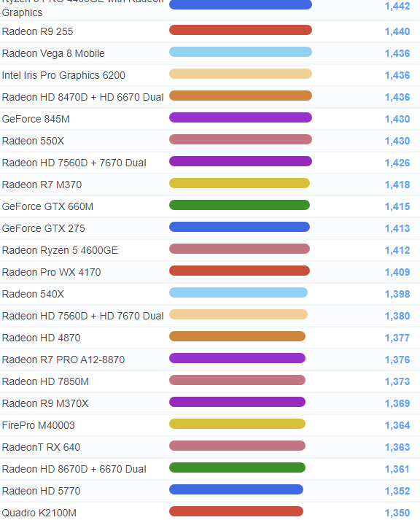Select Intel Iris Pro Graphics 6200

(63, 75)
